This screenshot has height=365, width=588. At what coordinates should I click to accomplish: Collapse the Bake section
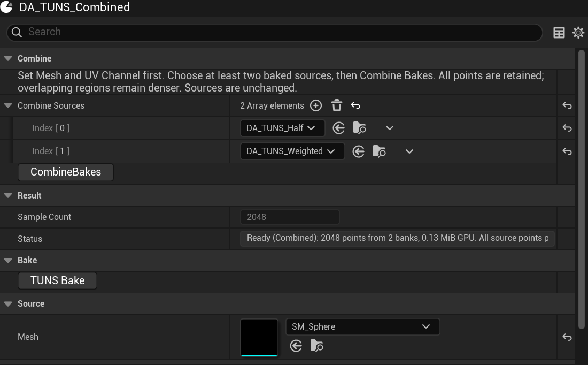(x=8, y=260)
